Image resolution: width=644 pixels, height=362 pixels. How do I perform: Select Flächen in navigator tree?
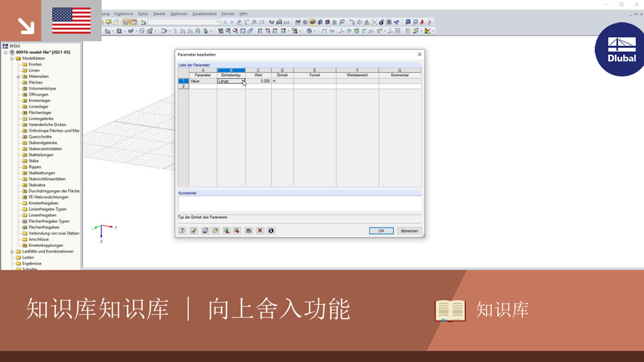coord(35,82)
